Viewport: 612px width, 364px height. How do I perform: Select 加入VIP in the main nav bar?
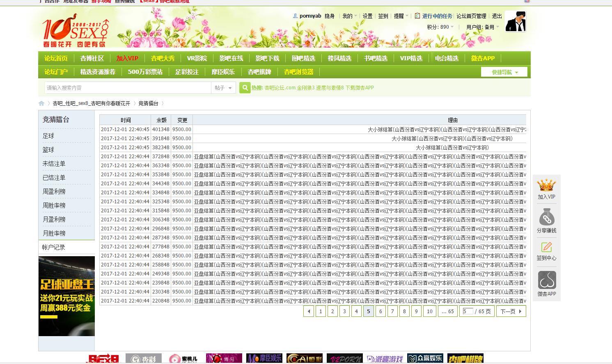(x=127, y=58)
